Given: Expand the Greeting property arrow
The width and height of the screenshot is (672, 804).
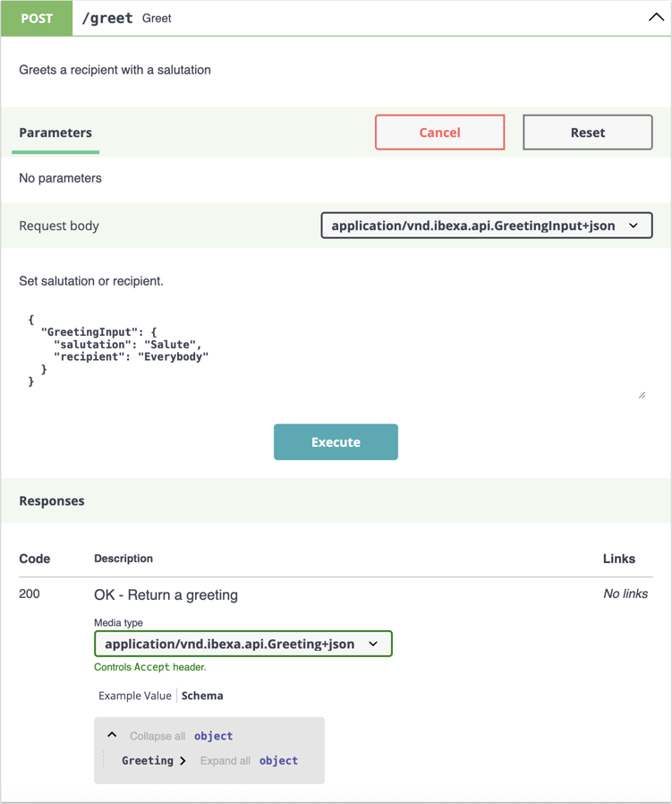Looking at the screenshot, I should point(183,761).
